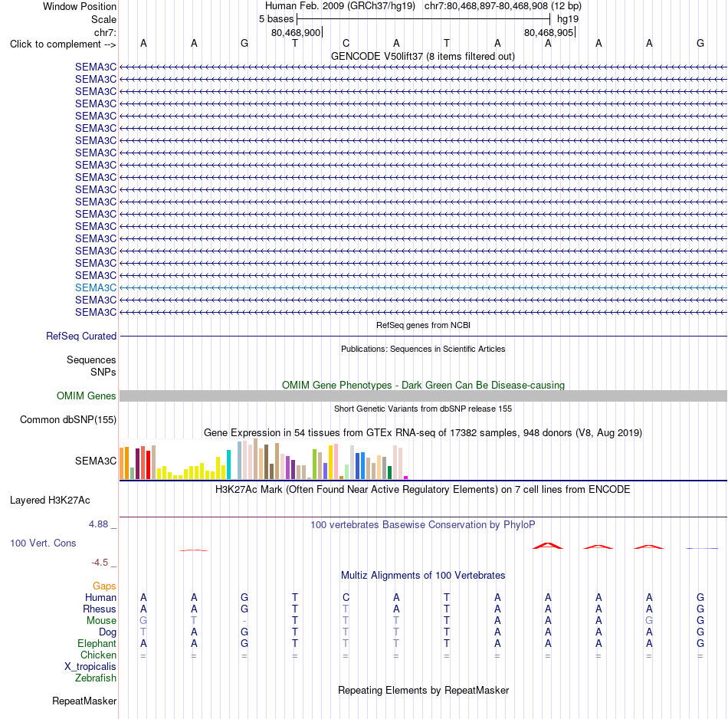Viewport: 728px width, 719px height.
Task: Click 'Short Genetic Variants from dbSNP release 155'
Action: click(423, 409)
